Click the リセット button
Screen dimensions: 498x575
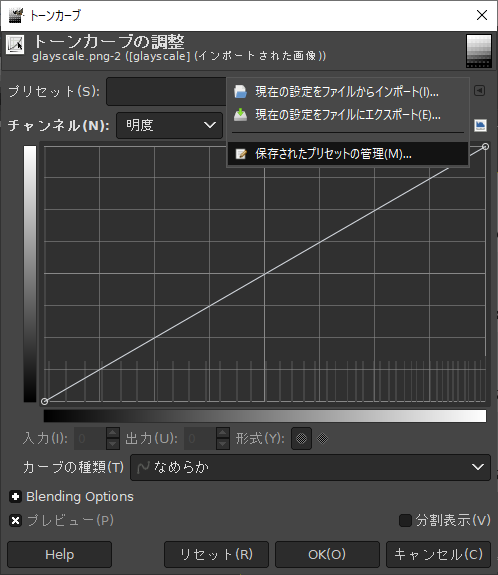click(216, 554)
